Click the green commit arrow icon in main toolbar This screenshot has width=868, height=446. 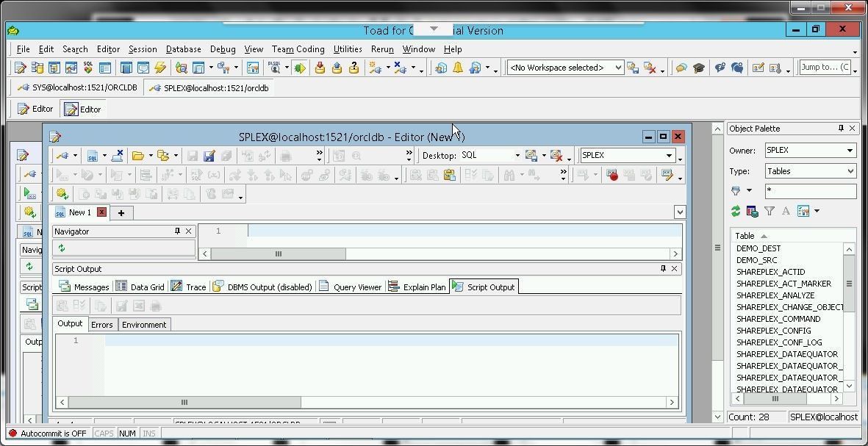299,68
